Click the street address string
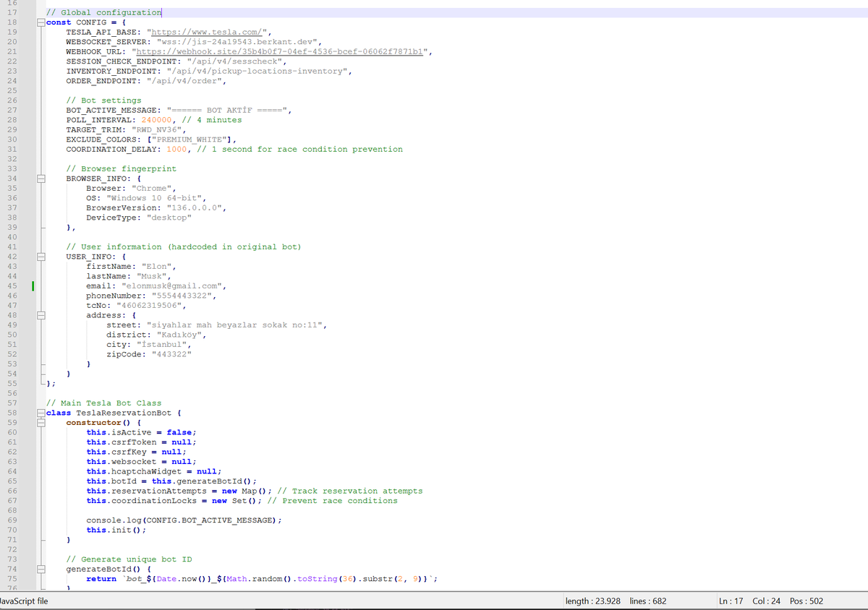This screenshot has width=868, height=610. coord(236,325)
